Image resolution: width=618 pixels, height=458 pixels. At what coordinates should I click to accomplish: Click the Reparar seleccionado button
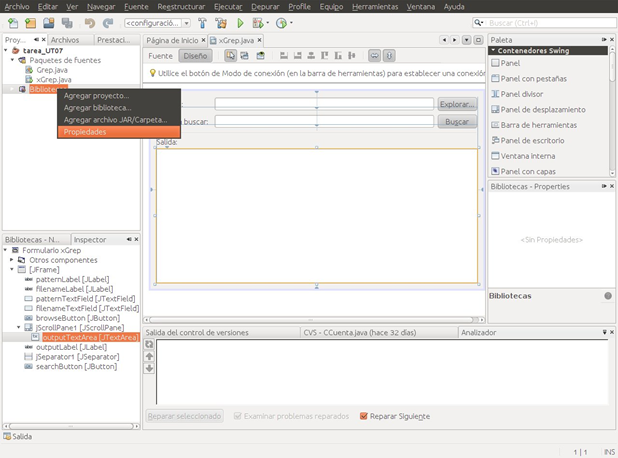pyautogui.click(x=184, y=416)
